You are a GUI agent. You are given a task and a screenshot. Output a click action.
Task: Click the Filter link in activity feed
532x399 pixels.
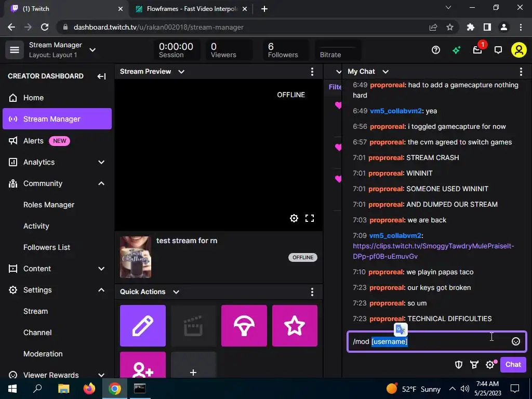pos(335,87)
